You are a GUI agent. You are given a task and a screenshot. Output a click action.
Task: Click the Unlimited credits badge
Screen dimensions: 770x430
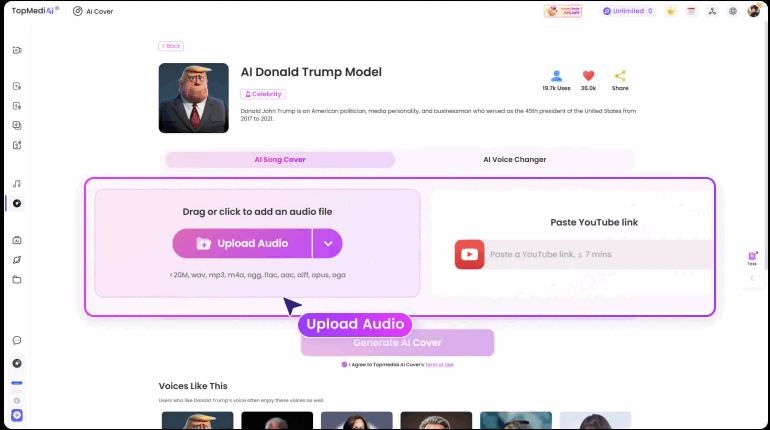tap(628, 11)
